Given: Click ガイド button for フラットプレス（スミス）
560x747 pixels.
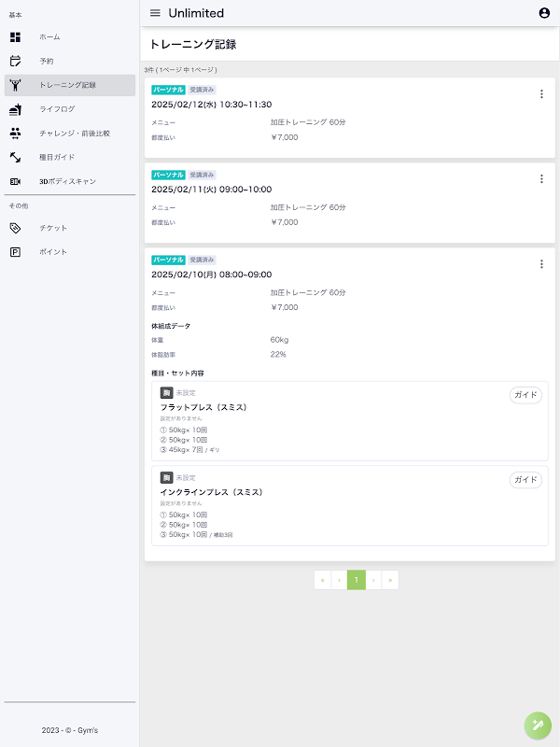Looking at the screenshot, I should [525, 395].
